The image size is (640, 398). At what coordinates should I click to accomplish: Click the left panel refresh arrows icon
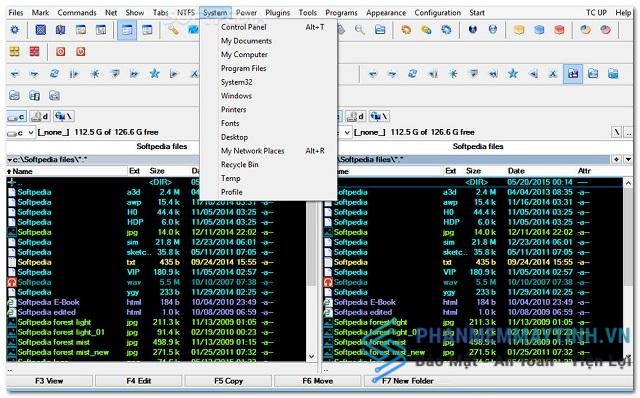(x=54, y=74)
